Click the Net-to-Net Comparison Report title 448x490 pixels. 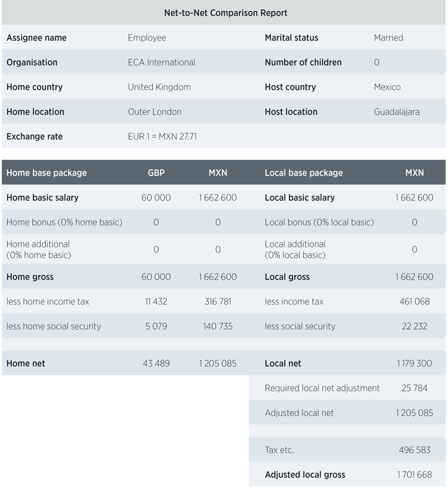click(x=225, y=13)
